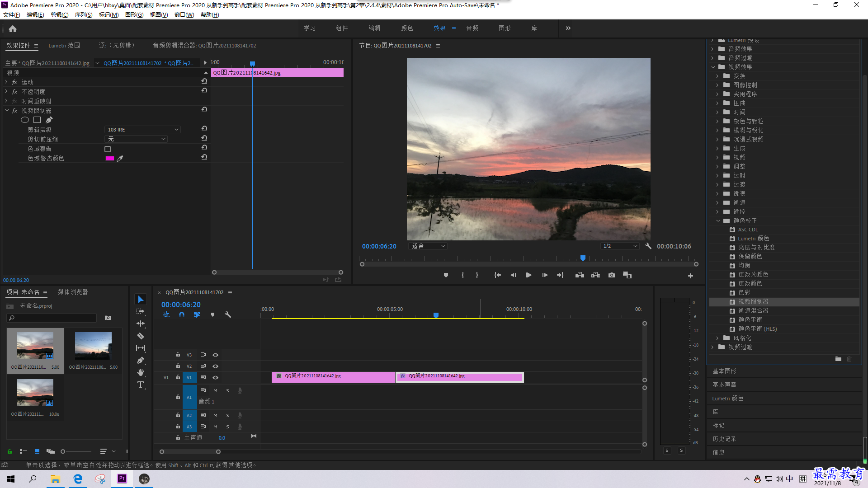Viewport: 868px width, 488px height.
Task: Collapse the 颜色校正 folder
Action: tap(718, 221)
